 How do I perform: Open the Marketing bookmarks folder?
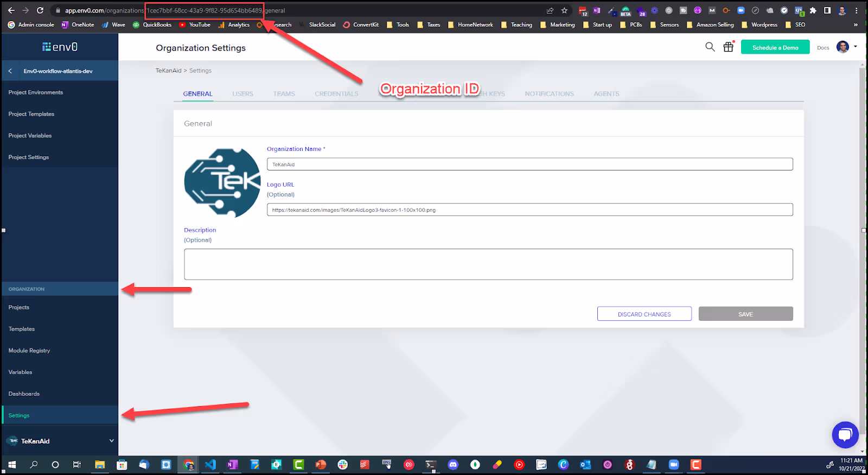click(557, 24)
